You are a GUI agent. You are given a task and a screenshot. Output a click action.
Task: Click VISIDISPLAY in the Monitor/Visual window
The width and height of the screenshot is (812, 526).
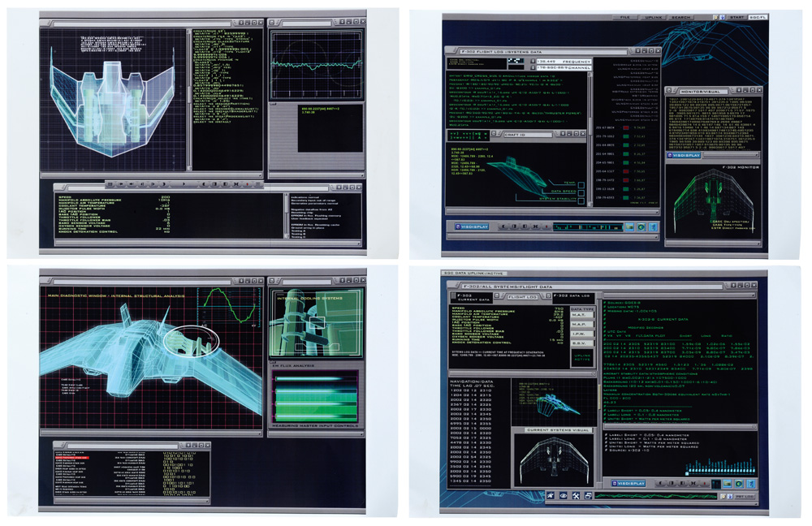coord(684,155)
